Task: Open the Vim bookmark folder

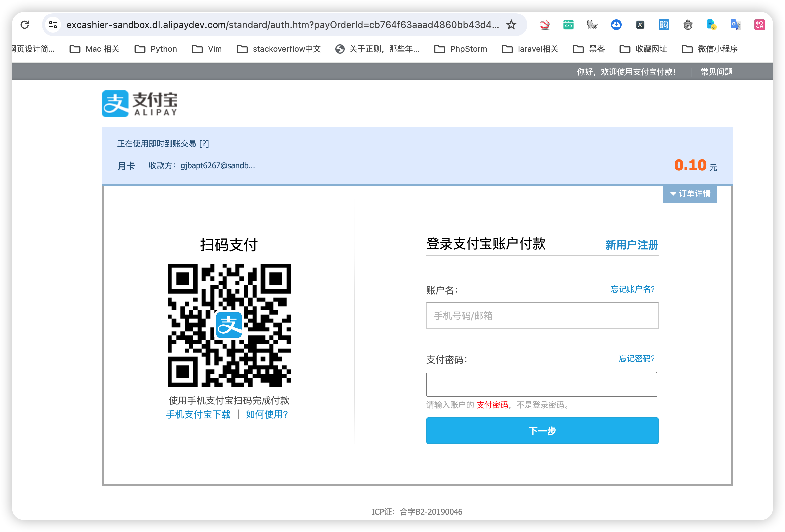Action: (x=207, y=49)
